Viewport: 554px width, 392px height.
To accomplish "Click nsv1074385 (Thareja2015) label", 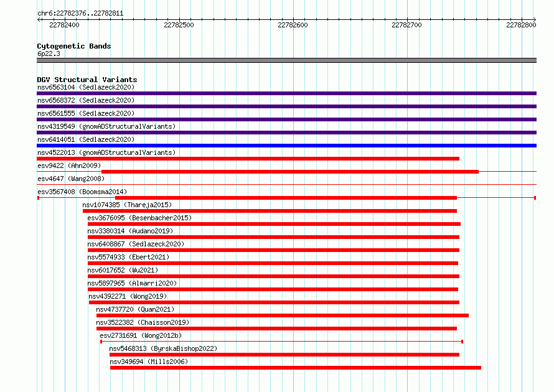I will (x=127, y=205).
